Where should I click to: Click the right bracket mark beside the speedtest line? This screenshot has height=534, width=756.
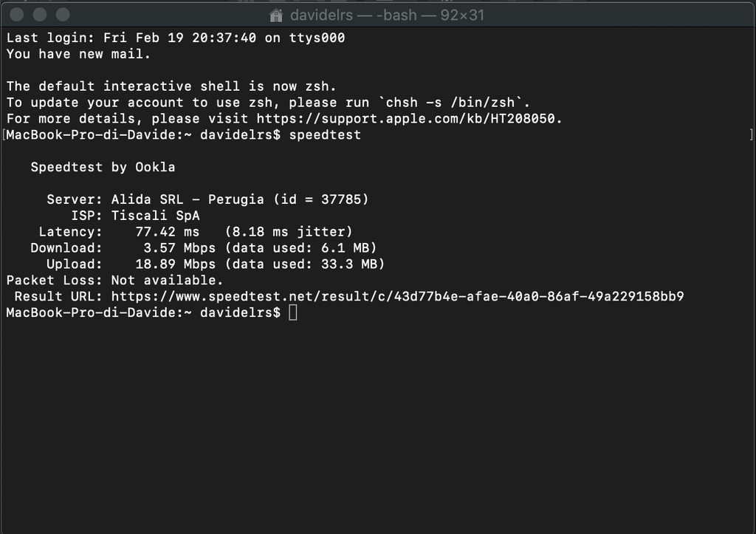click(x=751, y=134)
